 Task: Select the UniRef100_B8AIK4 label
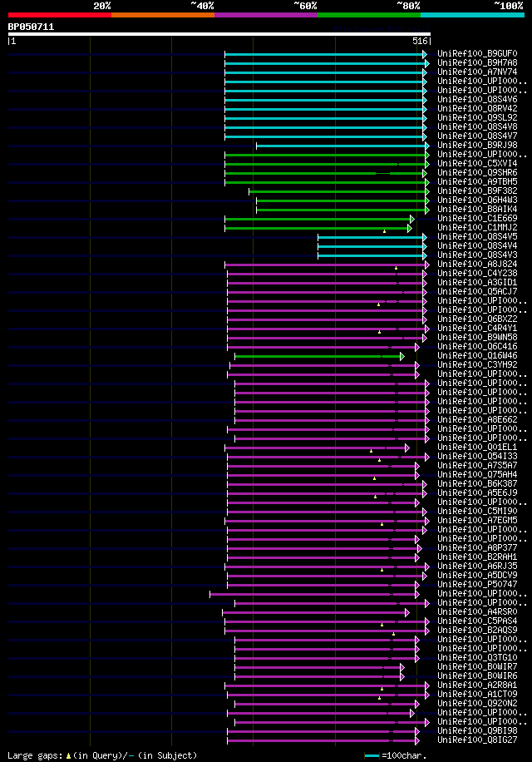[x=477, y=209]
